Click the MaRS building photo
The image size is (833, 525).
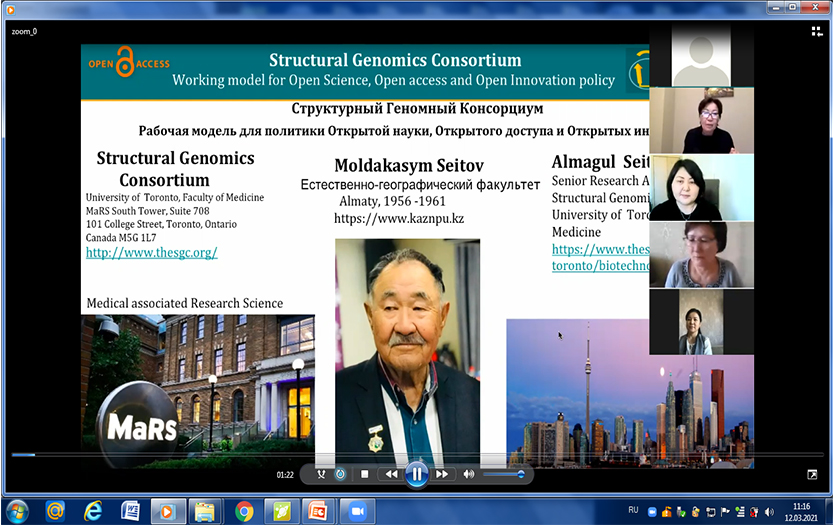pos(198,391)
